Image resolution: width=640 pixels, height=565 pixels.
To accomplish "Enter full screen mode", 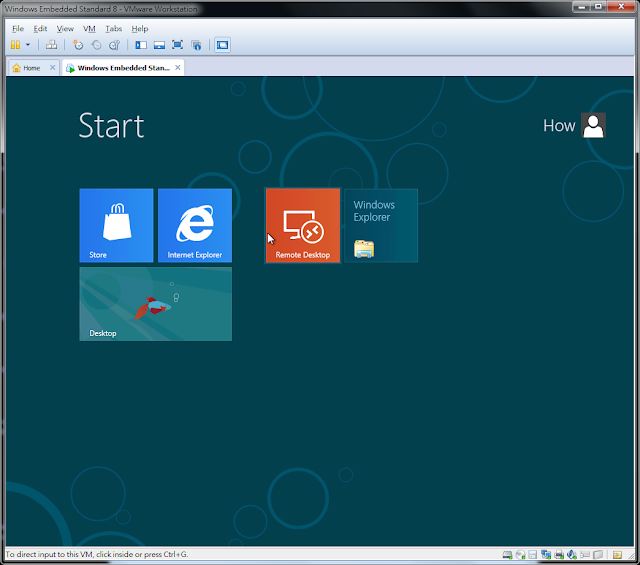I will pos(178,45).
